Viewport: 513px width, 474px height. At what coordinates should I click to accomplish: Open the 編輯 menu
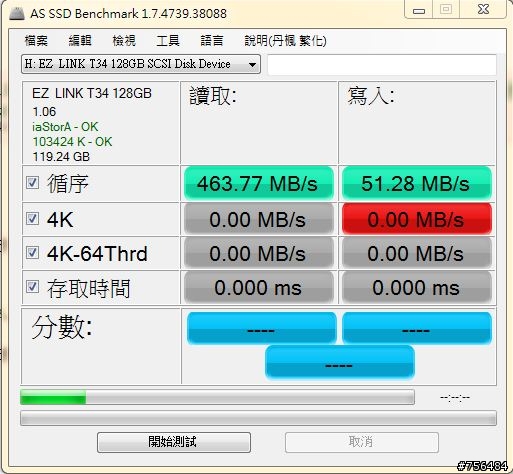click(80, 41)
